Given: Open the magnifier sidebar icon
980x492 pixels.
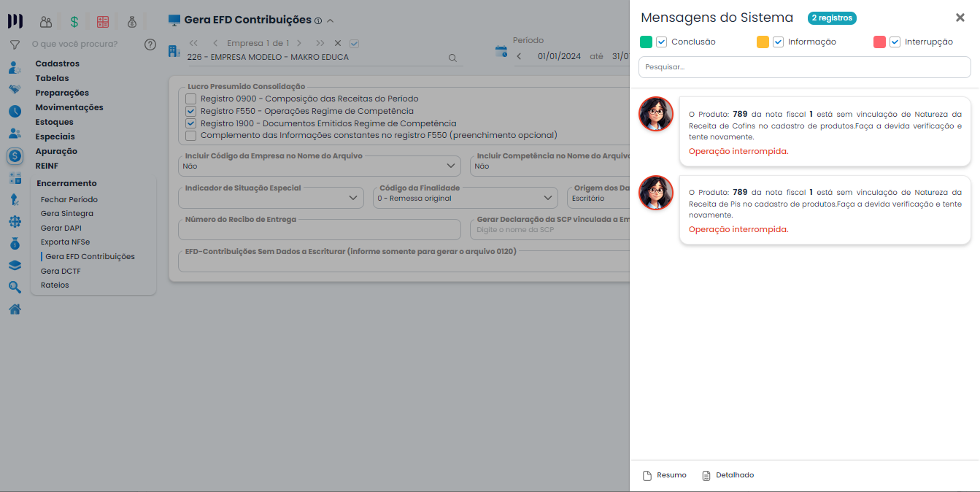Looking at the screenshot, I should coord(15,288).
